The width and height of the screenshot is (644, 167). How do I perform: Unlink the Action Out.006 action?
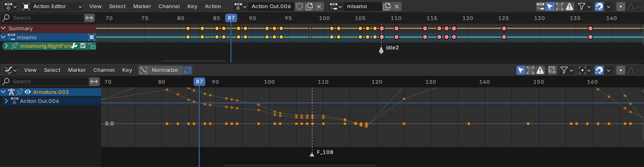tap(319, 6)
